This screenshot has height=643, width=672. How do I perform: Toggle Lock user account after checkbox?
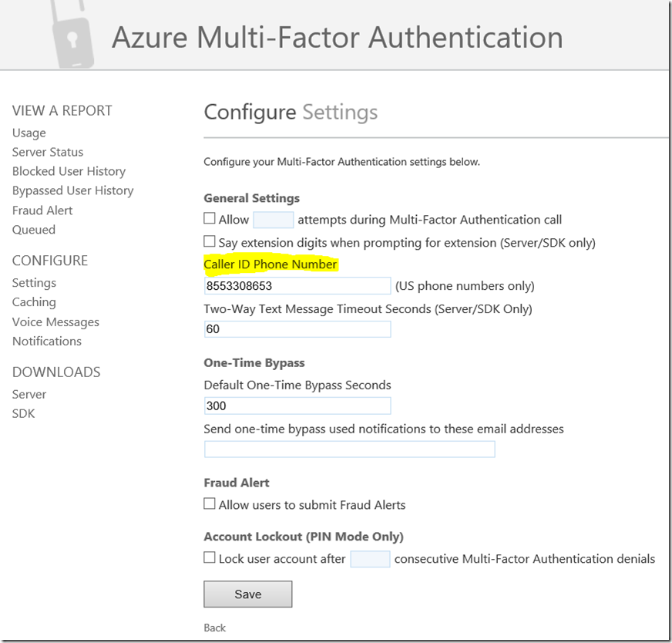pos(210,558)
